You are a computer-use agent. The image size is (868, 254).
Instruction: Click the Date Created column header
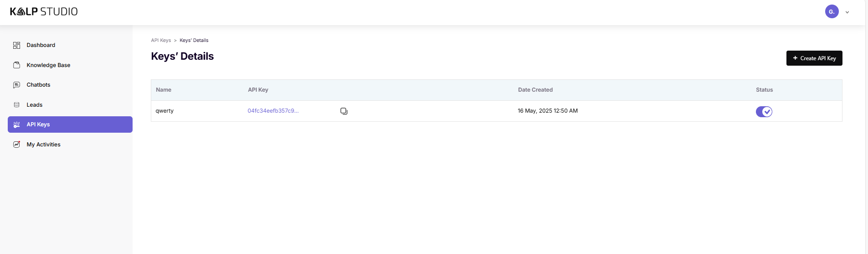pos(535,90)
